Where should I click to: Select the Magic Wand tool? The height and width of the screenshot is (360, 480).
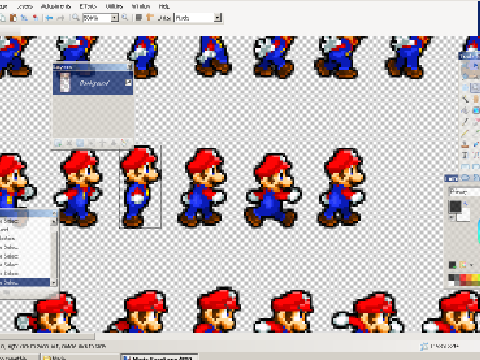click(465, 99)
